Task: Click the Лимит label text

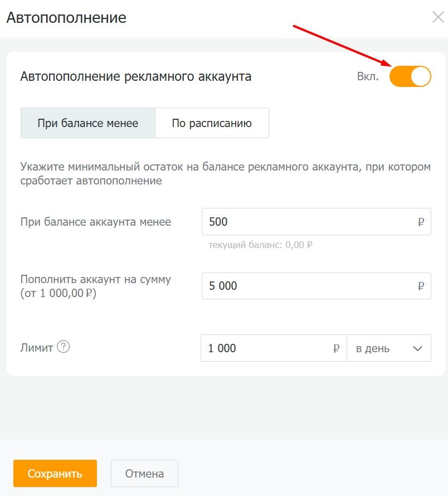Action: [37, 348]
